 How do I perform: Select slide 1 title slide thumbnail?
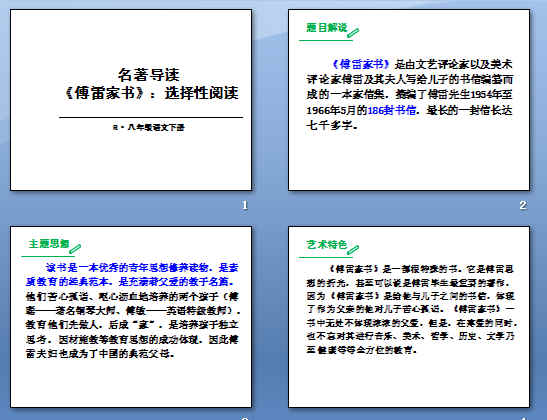(x=131, y=100)
